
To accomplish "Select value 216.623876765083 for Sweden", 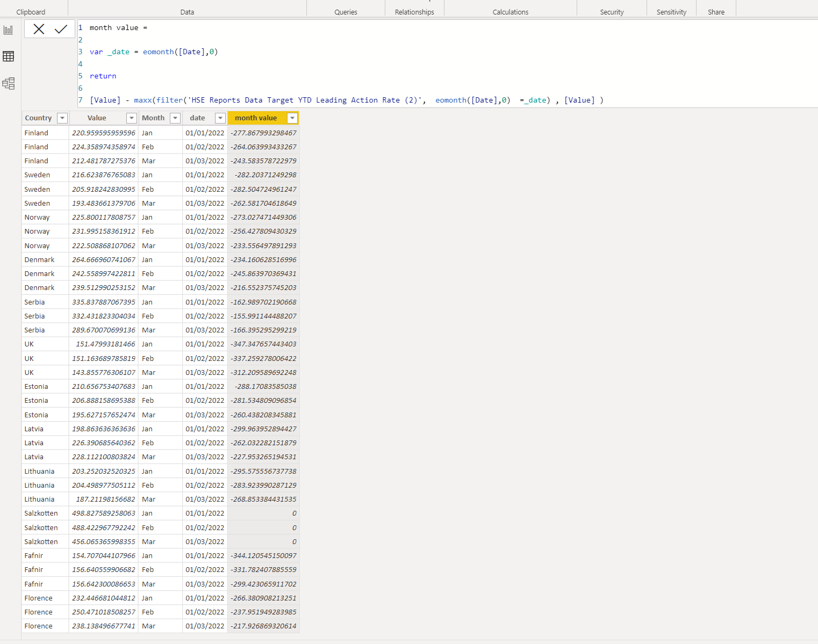I will (104, 175).
